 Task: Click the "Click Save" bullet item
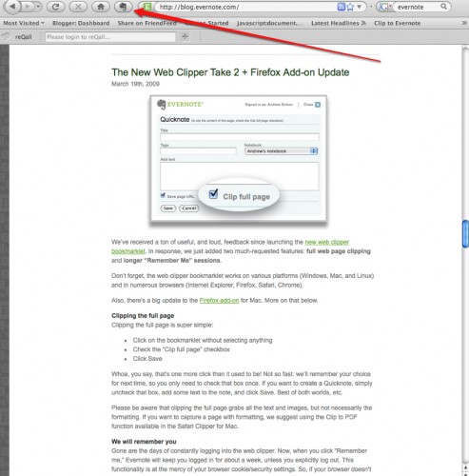pyautogui.click(x=147, y=359)
